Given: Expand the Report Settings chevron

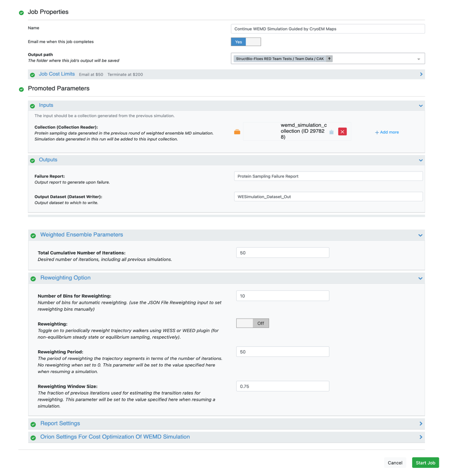Looking at the screenshot, I should [x=421, y=424].
